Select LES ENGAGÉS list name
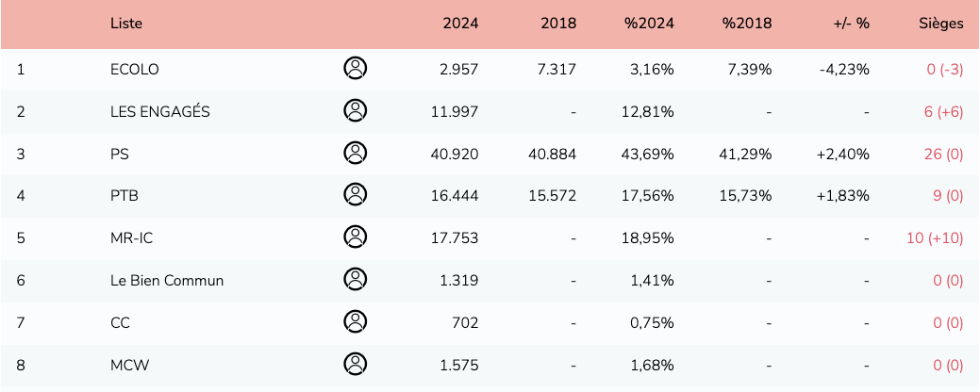Screen dimensions: 980x392 [159, 111]
